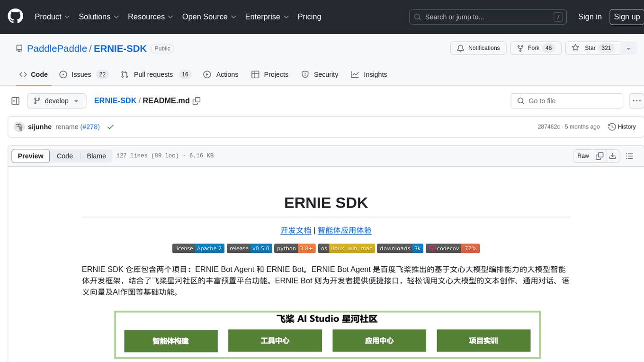Switch to the Actions tab
The height and width of the screenshot is (362, 644).
(221, 74)
